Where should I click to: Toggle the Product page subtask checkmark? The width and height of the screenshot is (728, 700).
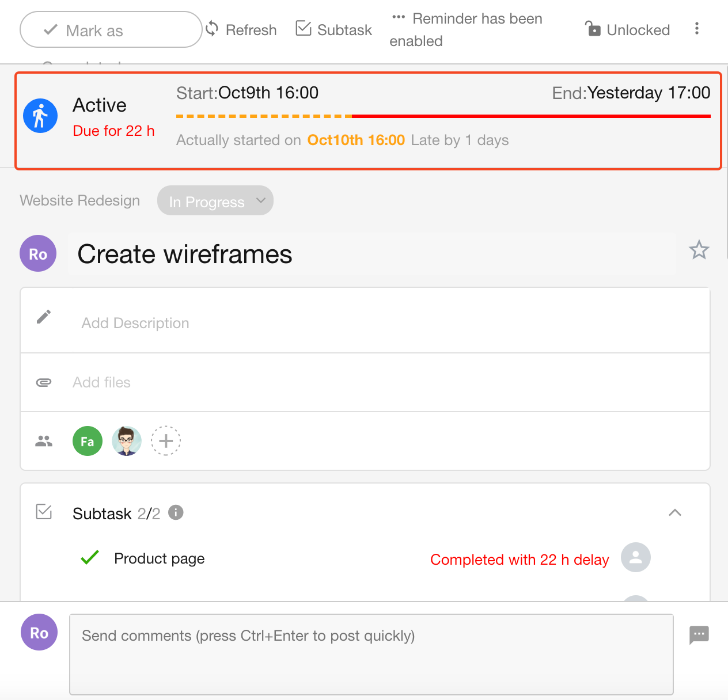(90, 558)
